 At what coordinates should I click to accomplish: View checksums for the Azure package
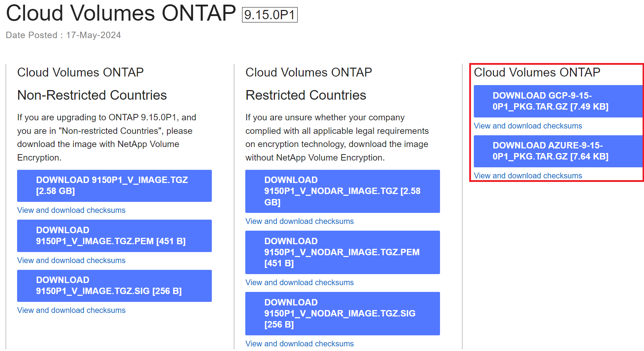coord(528,175)
